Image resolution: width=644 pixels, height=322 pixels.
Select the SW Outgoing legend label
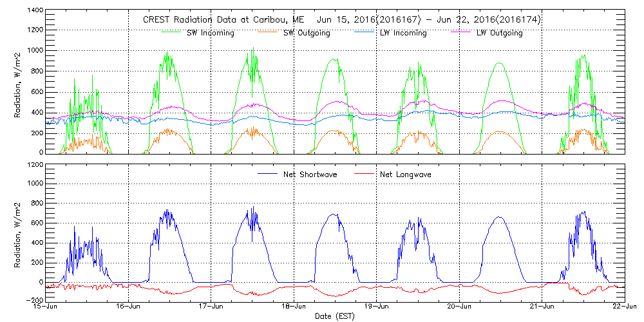pos(307,33)
